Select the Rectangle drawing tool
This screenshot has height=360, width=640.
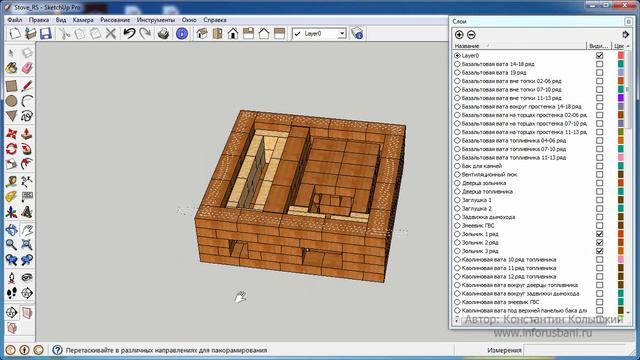point(11,86)
